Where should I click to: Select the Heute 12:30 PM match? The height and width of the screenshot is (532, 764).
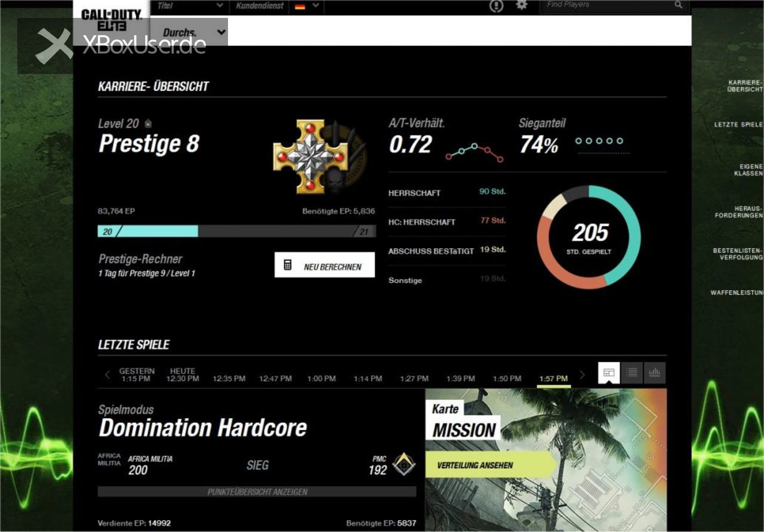coord(183,375)
